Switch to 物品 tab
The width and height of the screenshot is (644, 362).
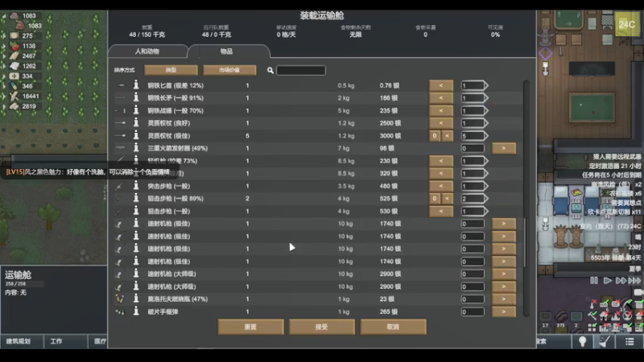pos(226,51)
